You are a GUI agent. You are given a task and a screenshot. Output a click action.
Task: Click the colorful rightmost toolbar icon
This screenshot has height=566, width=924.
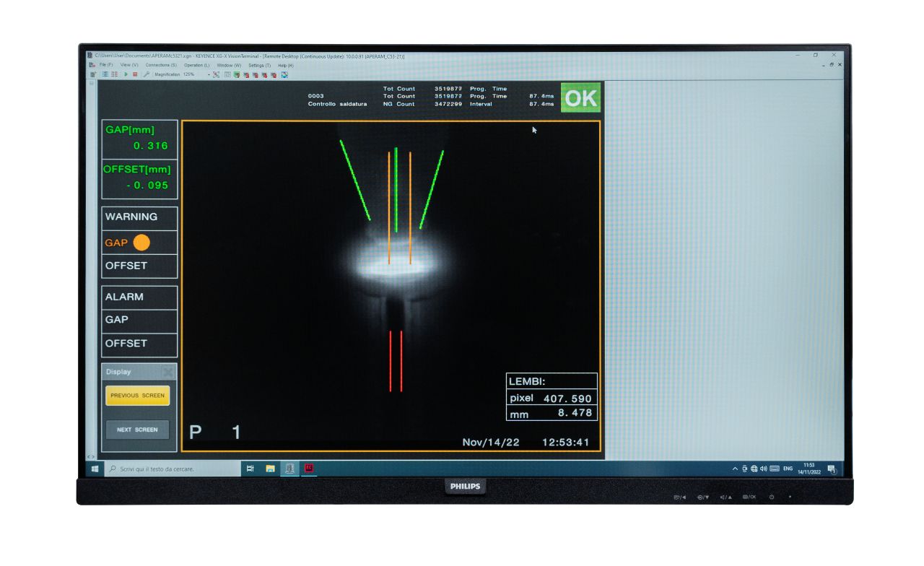pyautogui.click(x=284, y=74)
